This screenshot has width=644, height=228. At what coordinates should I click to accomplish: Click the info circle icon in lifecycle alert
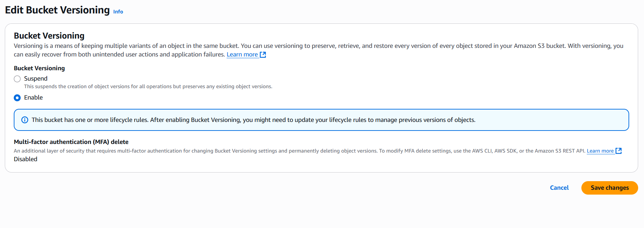coord(25,120)
